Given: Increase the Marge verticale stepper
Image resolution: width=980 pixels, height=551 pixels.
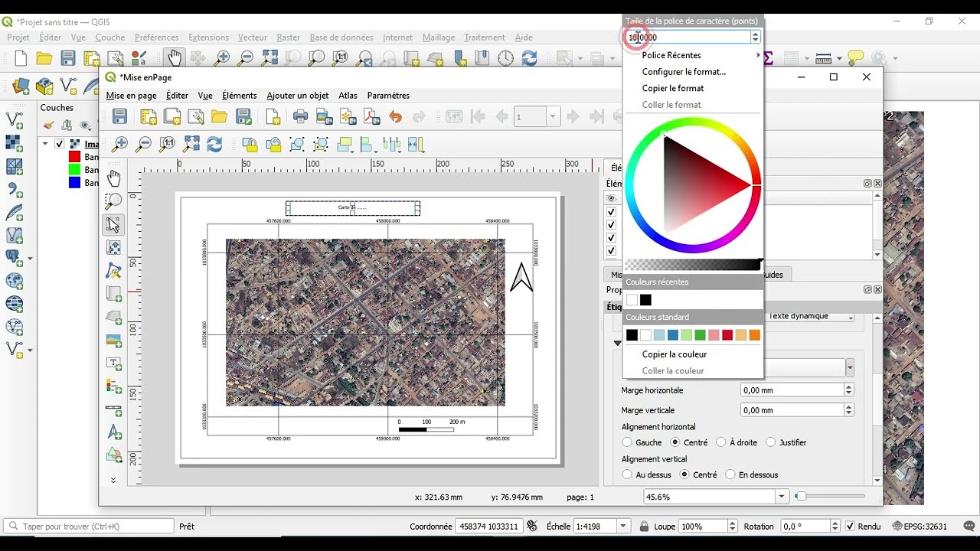Looking at the screenshot, I should point(848,407).
